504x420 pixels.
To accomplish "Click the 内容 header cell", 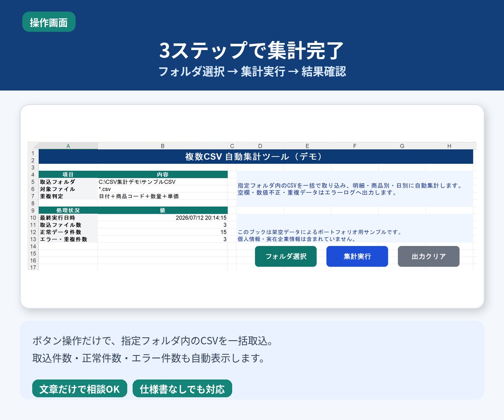I will pyautogui.click(x=163, y=174).
